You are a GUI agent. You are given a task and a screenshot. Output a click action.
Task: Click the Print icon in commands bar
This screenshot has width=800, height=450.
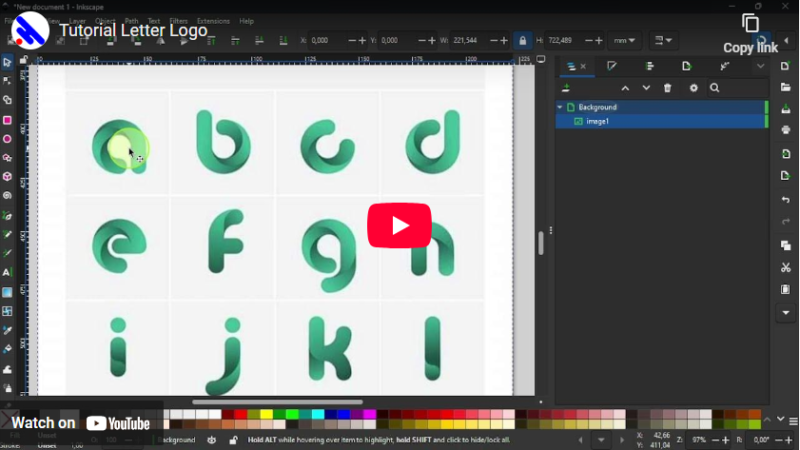click(786, 130)
